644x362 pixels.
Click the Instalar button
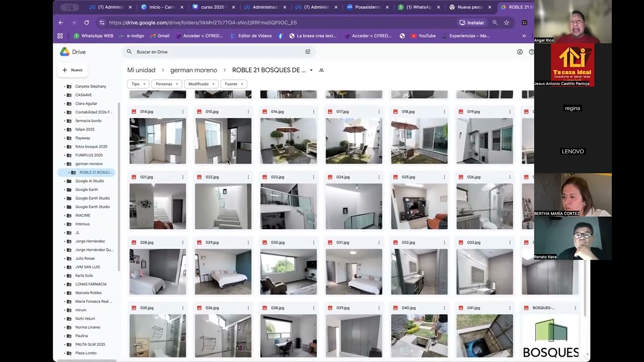[471, 23]
